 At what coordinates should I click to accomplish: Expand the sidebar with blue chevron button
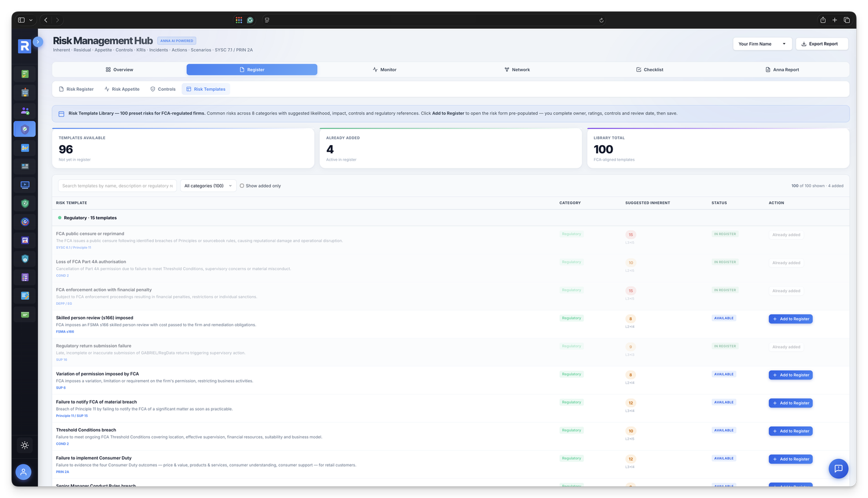pos(38,42)
